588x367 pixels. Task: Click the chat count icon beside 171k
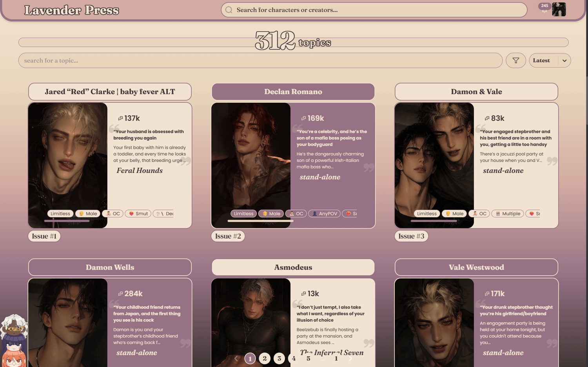click(487, 294)
